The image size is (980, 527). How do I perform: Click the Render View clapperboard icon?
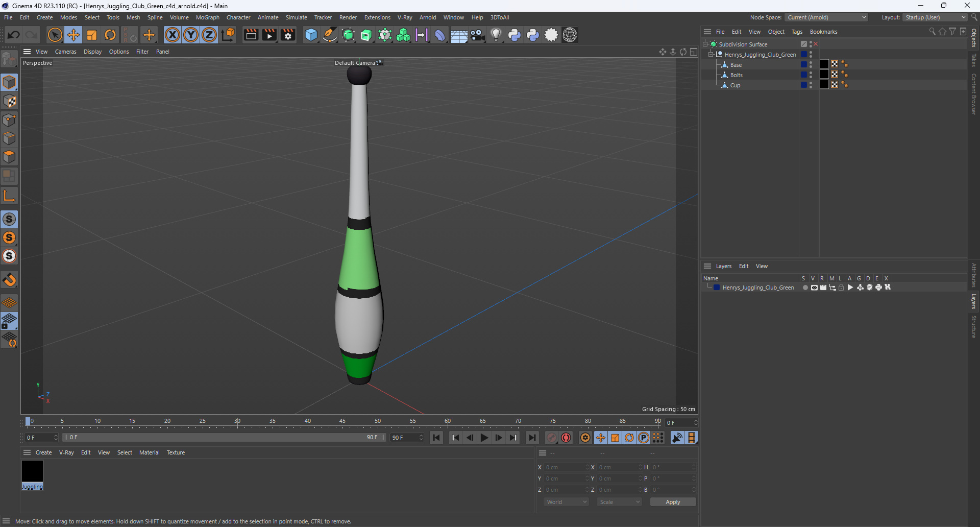pyautogui.click(x=251, y=35)
